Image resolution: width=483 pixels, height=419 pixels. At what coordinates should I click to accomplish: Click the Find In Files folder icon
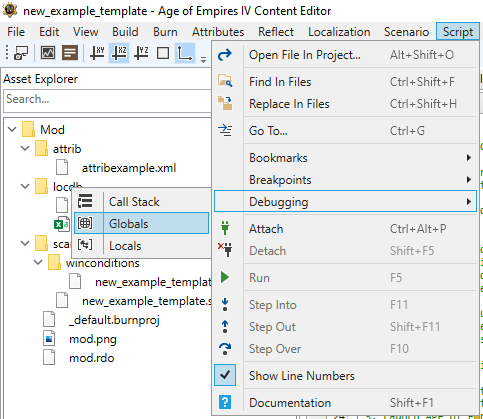click(x=225, y=81)
